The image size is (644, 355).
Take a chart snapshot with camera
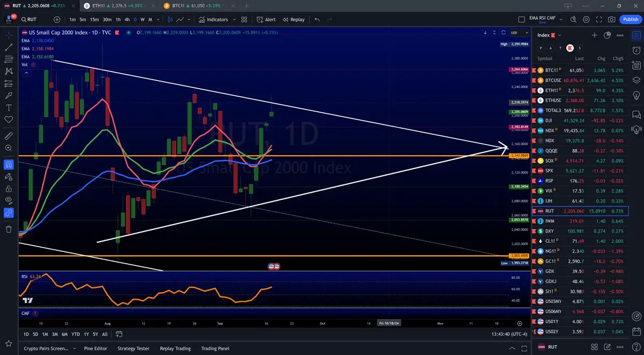(612, 19)
